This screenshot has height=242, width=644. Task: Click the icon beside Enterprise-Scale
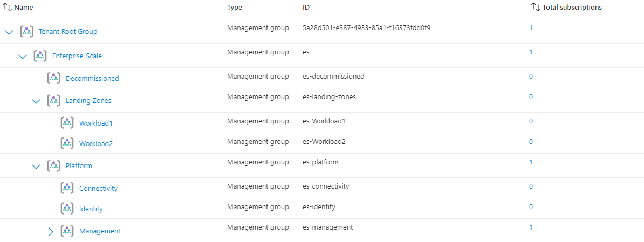tap(40, 56)
